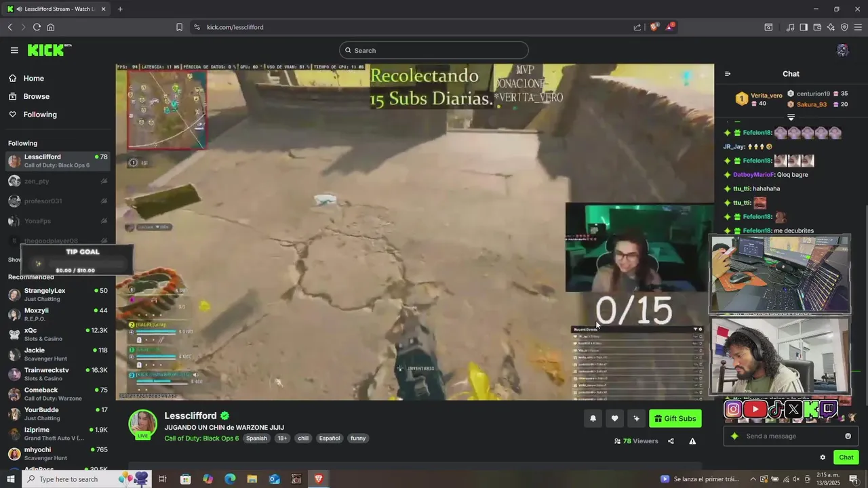Click the Kick logo
Viewport: 868px width, 488px height.
pos(49,49)
